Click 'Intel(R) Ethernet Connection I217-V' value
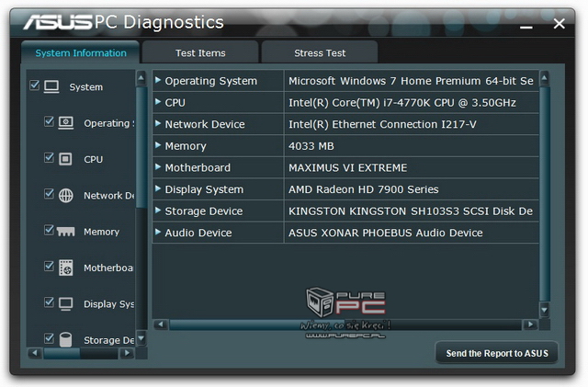This screenshot has height=387, width=588. point(382,124)
